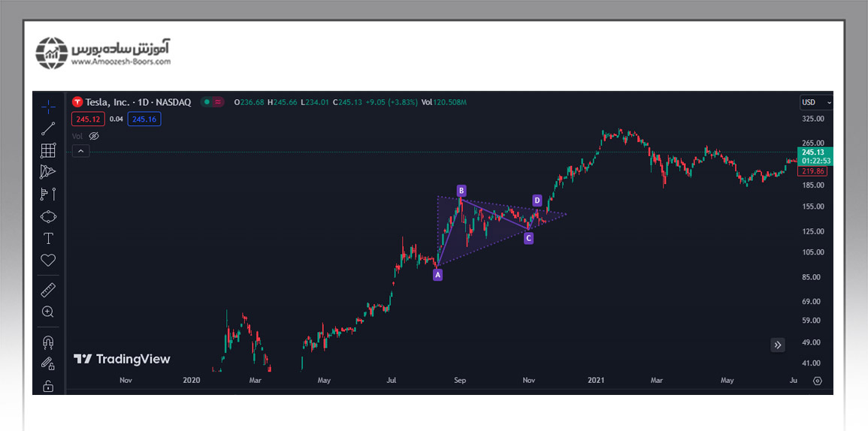This screenshot has width=868, height=431.
Task: Open the heart icons tool
Action: click(48, 261)
